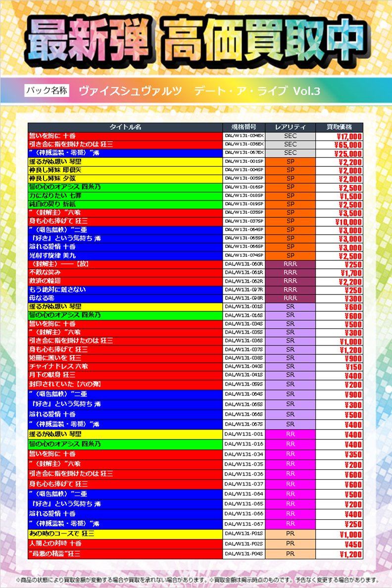The height and width of the screenshot is (588, 392).
Task: Select card number DAL/W131-P04S
Action: point(244,553)
